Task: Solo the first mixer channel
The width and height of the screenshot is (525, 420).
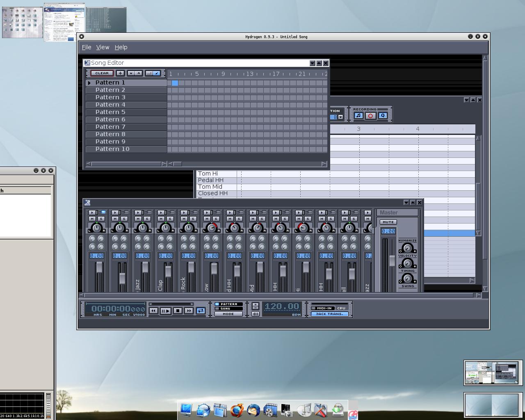Action: click(101, 219)
